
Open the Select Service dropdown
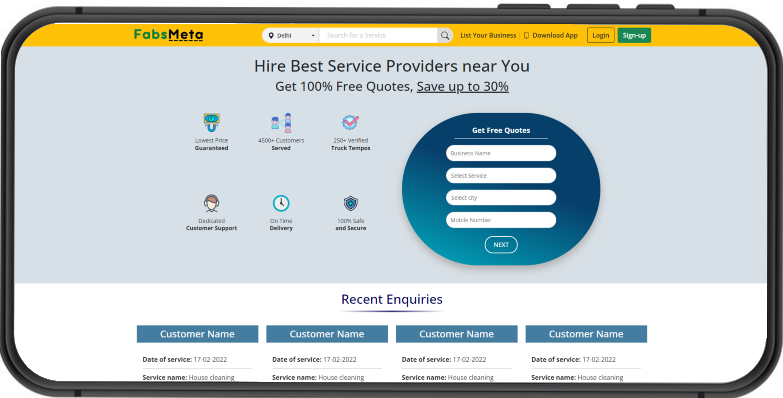pos(501,175)
